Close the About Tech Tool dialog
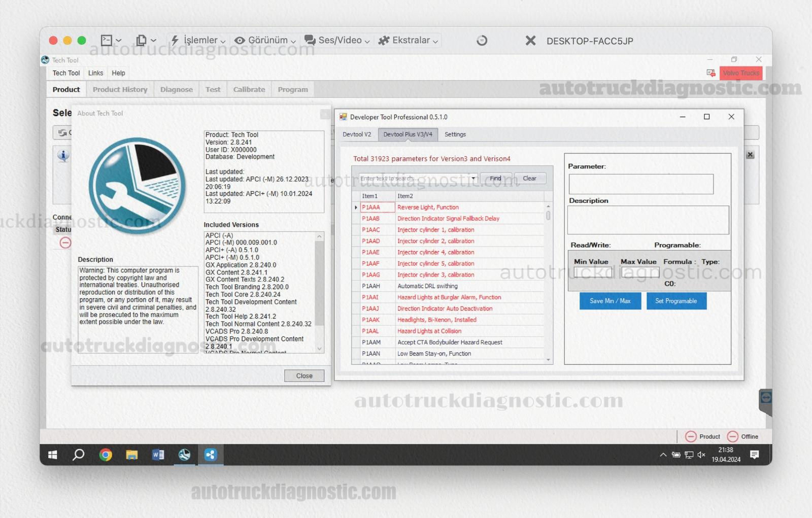The width and height of the screenshot is (812, 518). (303, 375)
